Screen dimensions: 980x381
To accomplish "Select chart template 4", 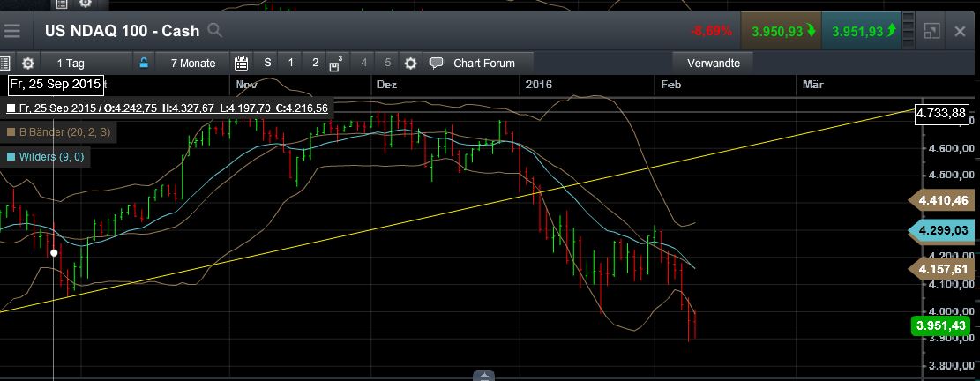I will tap(363, 63).
